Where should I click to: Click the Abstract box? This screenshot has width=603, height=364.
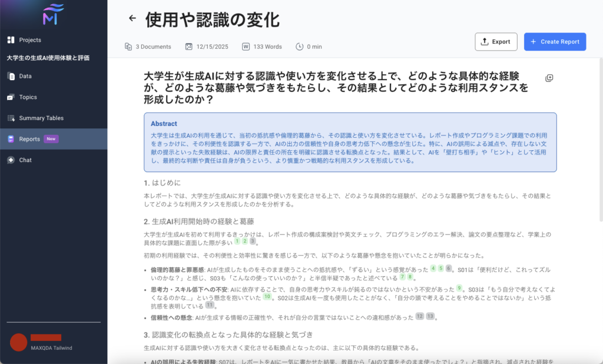pos(350,142)
